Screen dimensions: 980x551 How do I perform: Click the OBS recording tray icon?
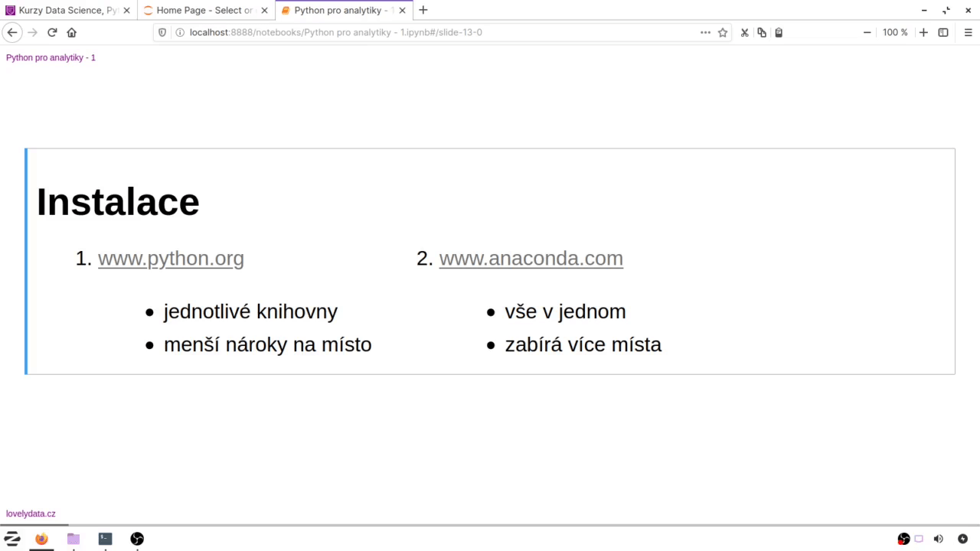tap(903, 539)
